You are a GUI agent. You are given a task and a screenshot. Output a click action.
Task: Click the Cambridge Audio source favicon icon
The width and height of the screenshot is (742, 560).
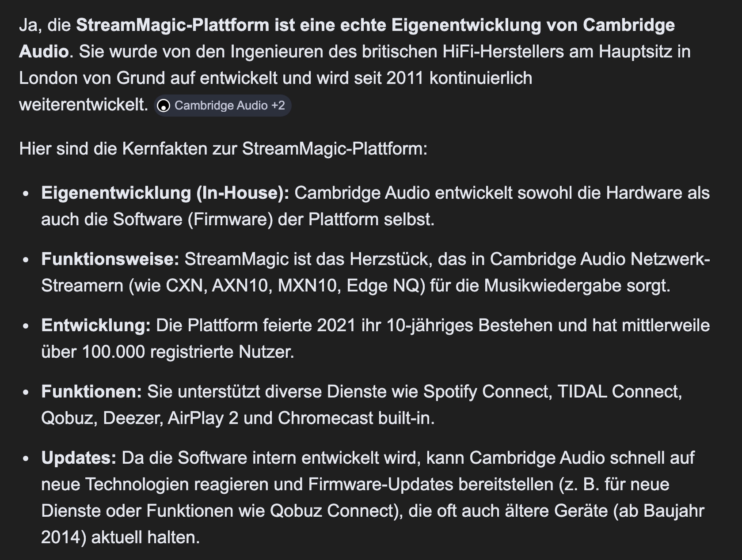(x=164, y=106)
